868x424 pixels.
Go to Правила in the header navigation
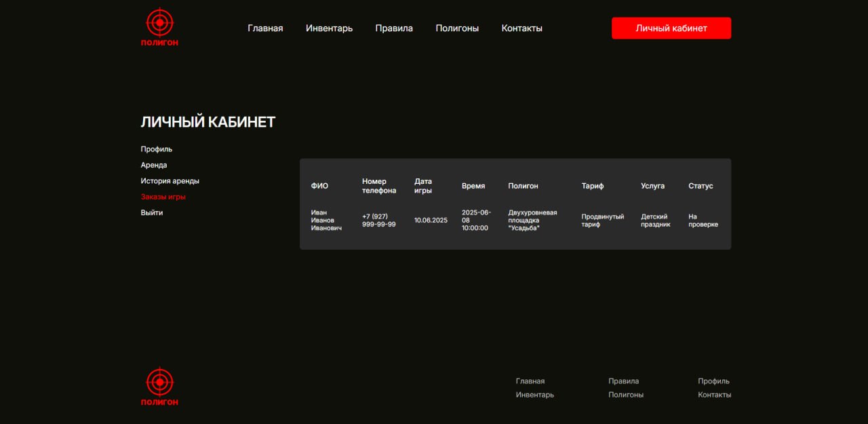point(394,28)
